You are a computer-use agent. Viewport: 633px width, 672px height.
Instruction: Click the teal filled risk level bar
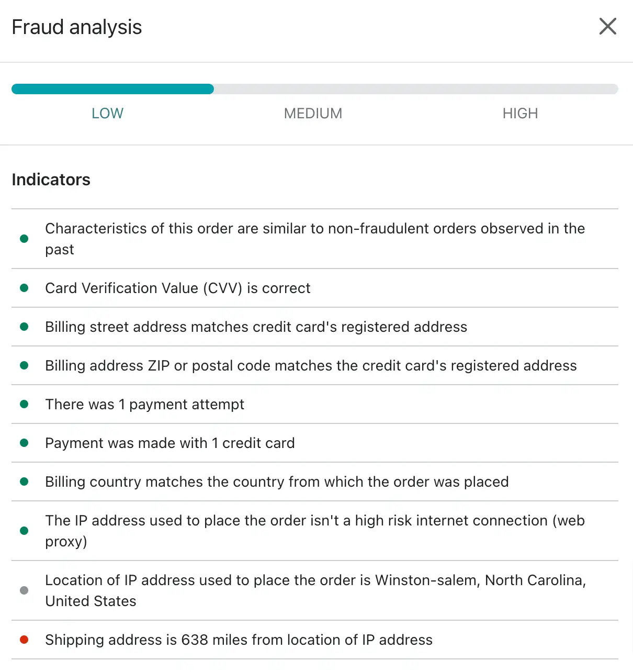[112, 89]
